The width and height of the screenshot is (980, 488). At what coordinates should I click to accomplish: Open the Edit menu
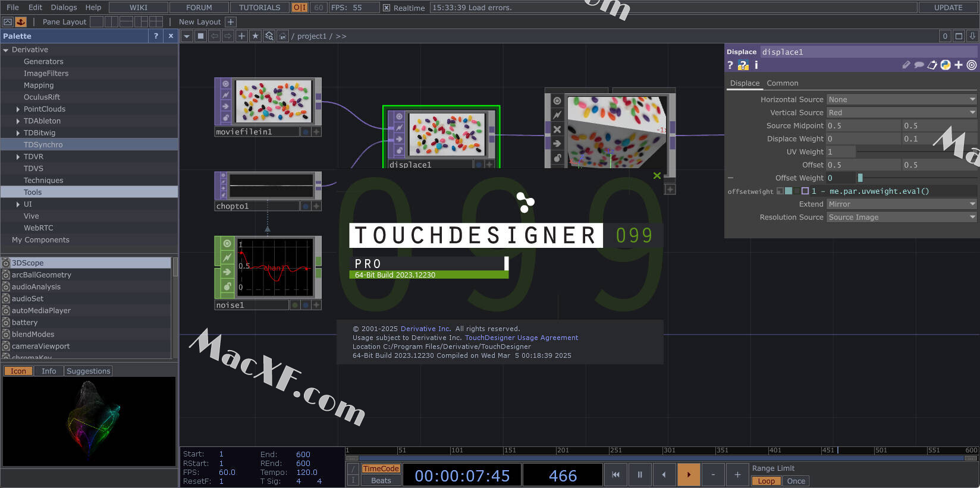pos(35,8)
